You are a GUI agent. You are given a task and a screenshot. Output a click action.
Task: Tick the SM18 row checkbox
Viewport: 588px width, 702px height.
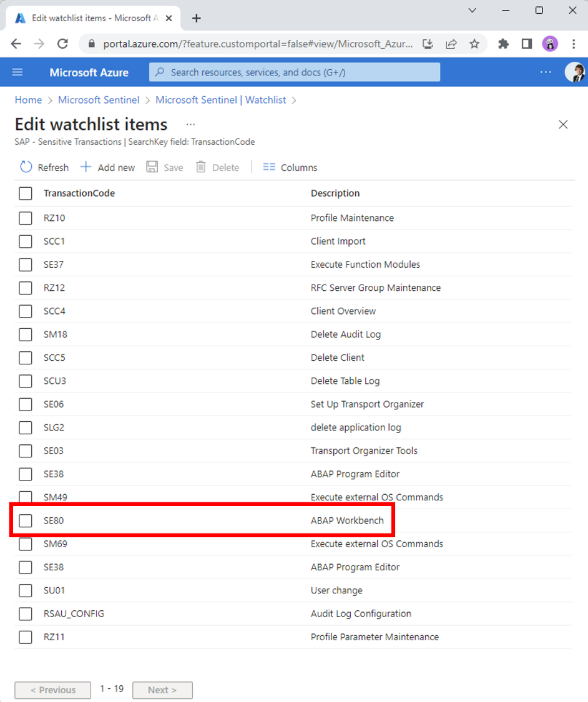point(26,334)
